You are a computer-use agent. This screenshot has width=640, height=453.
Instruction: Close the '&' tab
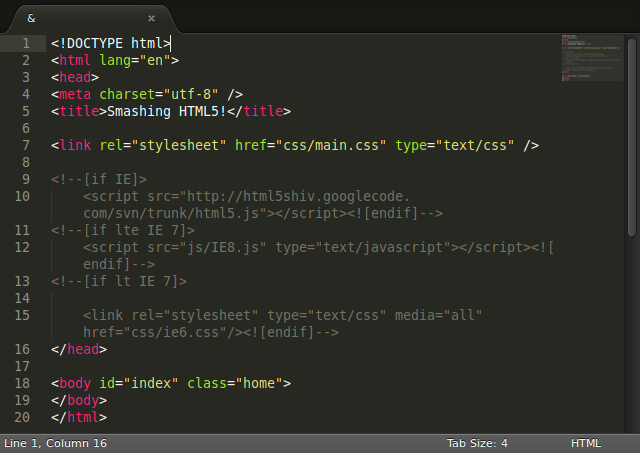tap(151, 18)
